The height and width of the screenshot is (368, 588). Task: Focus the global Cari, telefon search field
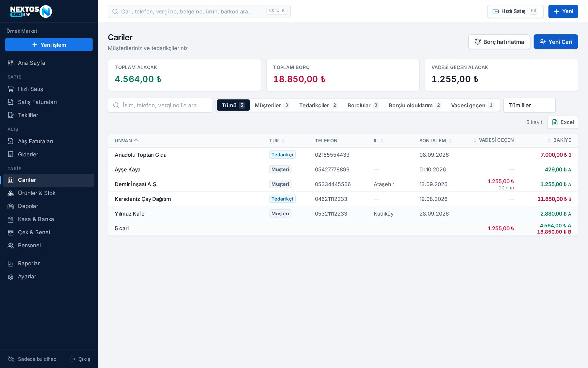[199, 11]
